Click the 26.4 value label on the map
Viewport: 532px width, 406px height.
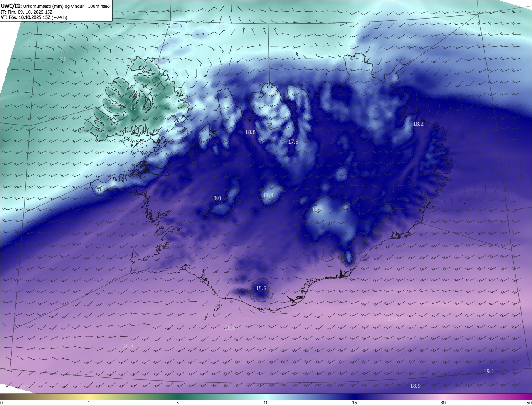coord(128,347)
